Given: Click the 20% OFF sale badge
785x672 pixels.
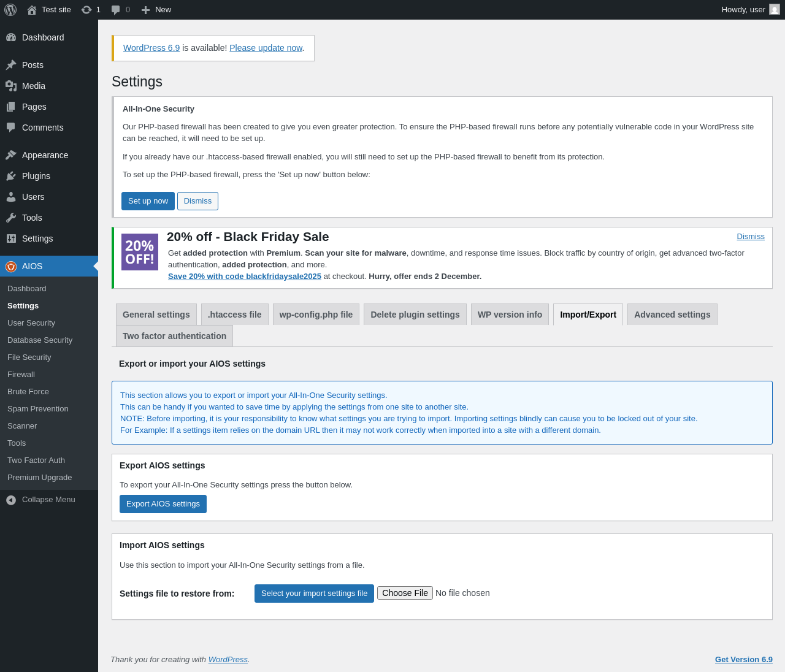Looking at the screenshot, I should point(140,252).
